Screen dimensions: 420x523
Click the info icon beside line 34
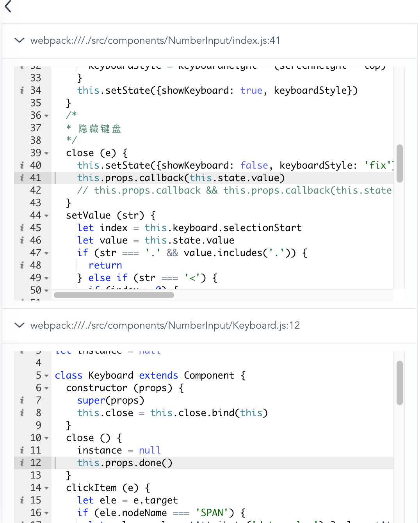pos(22,90)
